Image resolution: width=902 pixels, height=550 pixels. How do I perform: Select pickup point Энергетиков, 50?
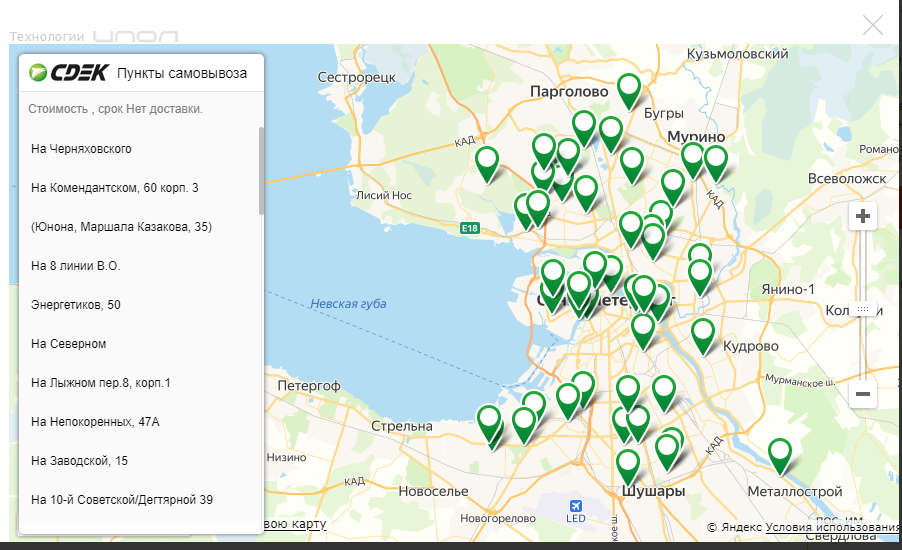[76, 305]
